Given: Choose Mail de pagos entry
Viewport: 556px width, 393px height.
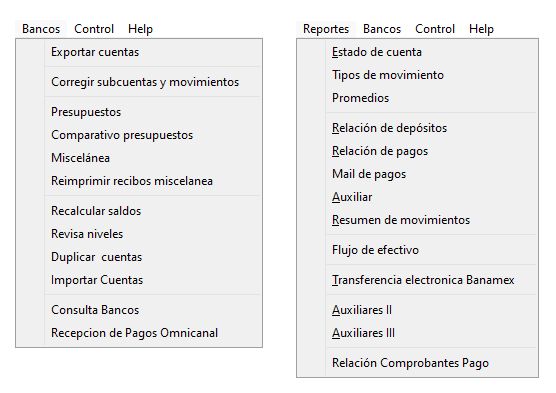Looking at the screenshot, I should click(x=417, y=174).
